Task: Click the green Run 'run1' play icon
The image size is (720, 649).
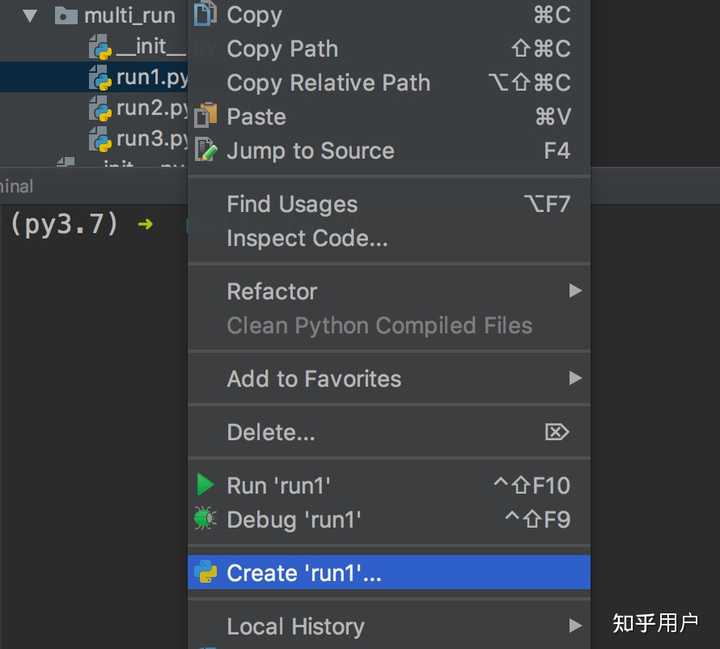Action: tap(205, 485)
